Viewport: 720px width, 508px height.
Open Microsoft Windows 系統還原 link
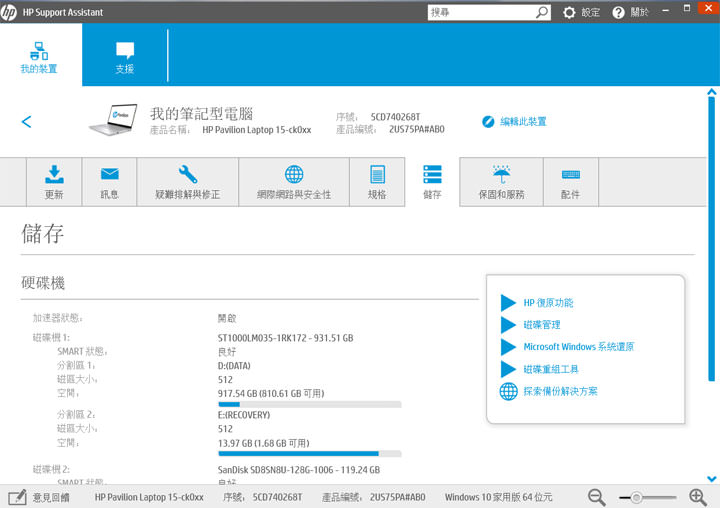click(578, 347)
